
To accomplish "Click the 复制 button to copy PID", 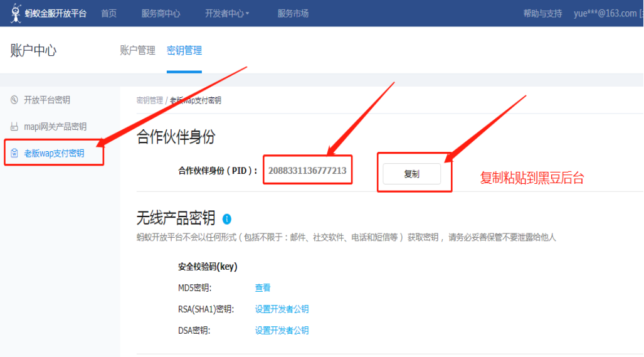I will coord(411,174).
